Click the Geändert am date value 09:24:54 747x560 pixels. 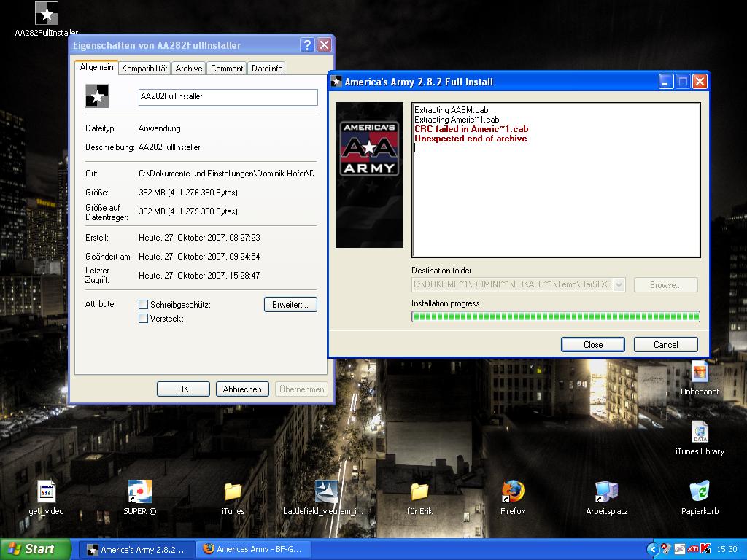tap(200, 257)
